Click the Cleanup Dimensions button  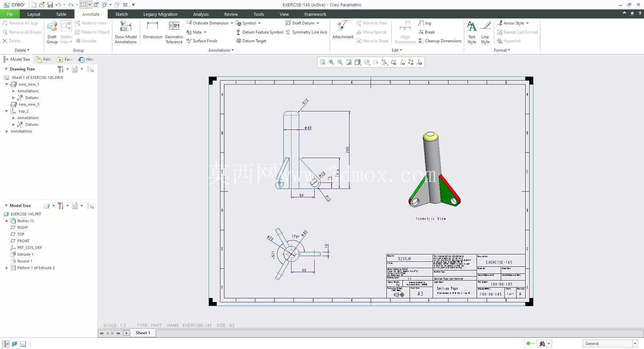(x=440, y=41)
